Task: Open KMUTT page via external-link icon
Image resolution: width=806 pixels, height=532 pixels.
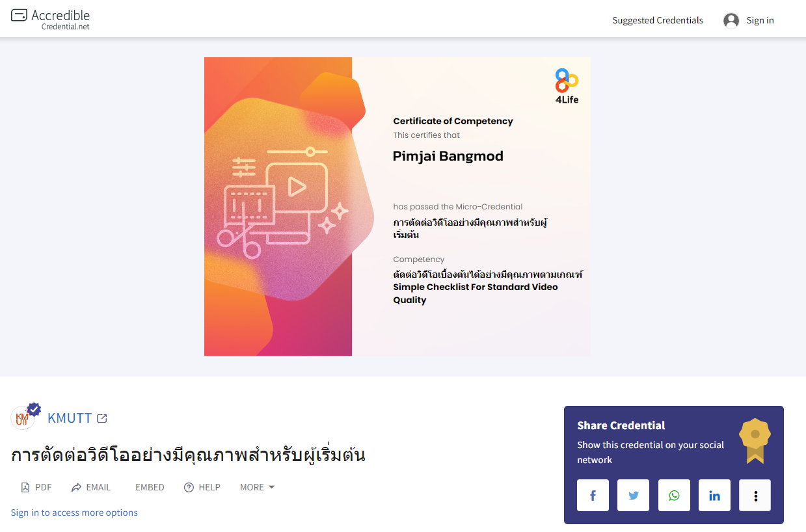Action: [102, 418]
